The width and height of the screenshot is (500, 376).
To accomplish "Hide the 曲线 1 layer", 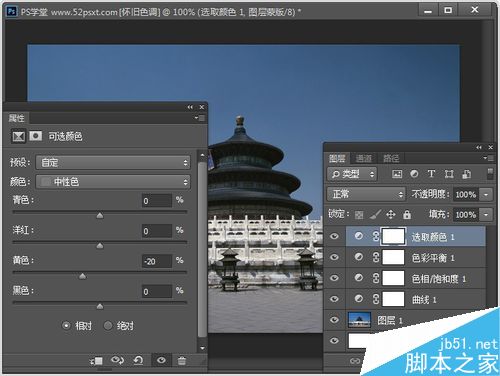I will (334, 299).
